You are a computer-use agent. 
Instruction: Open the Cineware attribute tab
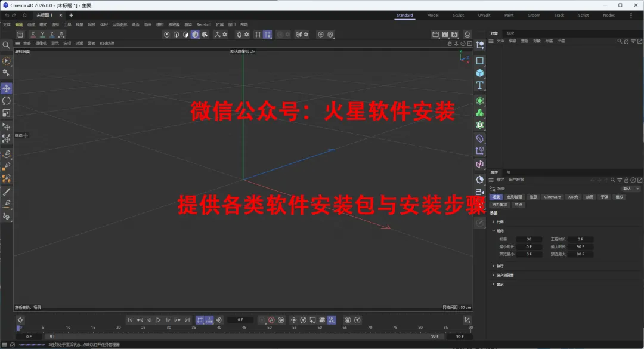coord(552,197)
